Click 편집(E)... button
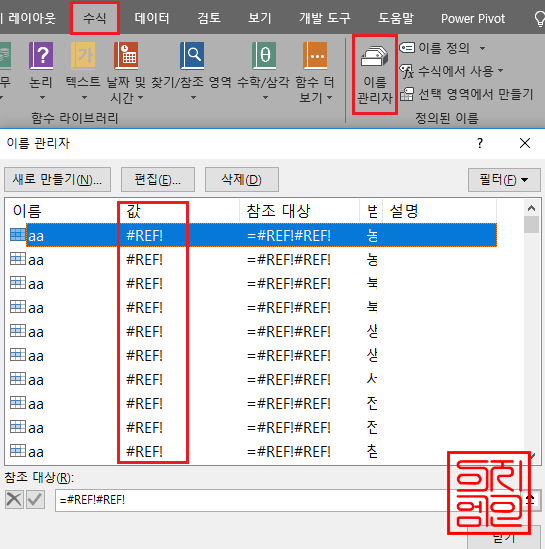This screenshot has width=545, height=549. click(158, 180)
